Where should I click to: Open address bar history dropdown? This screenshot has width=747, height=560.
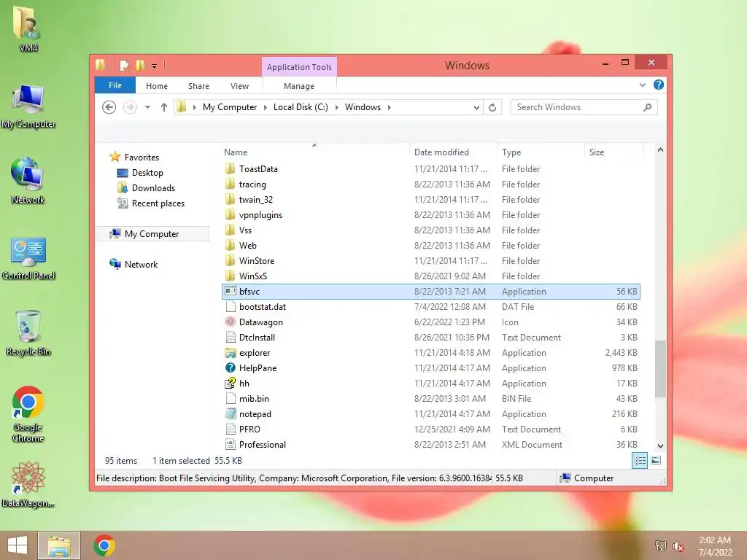point(476,108)
